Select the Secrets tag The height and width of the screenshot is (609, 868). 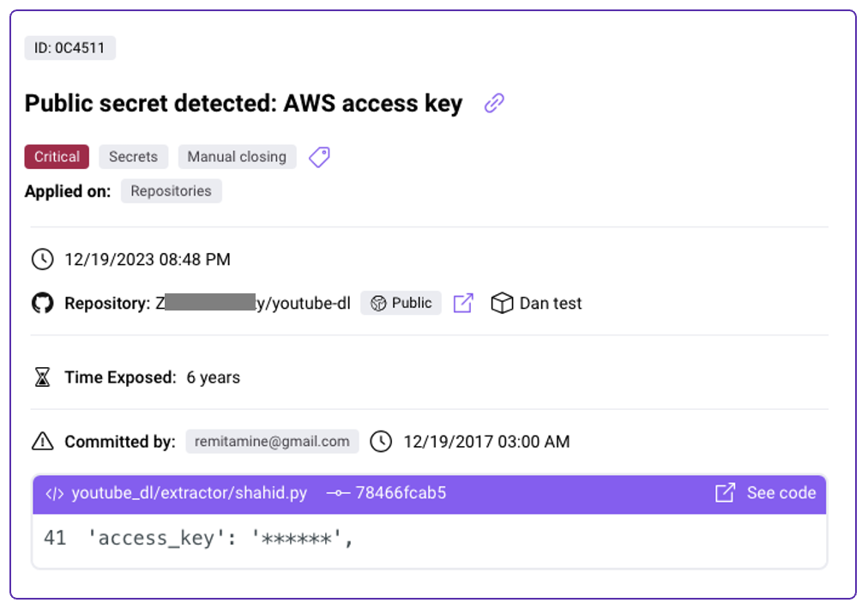tap(133, 157)
